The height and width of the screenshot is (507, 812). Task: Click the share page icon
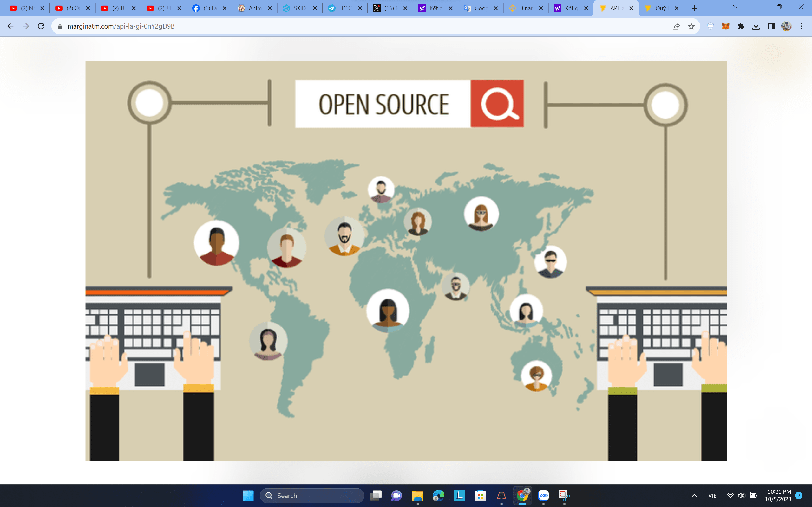click(676, 26)
